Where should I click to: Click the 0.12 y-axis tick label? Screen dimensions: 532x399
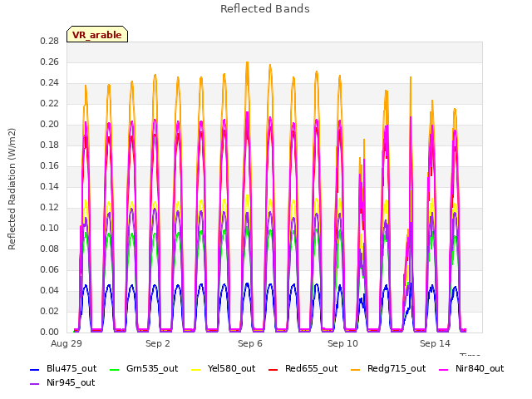coord(50,207)
